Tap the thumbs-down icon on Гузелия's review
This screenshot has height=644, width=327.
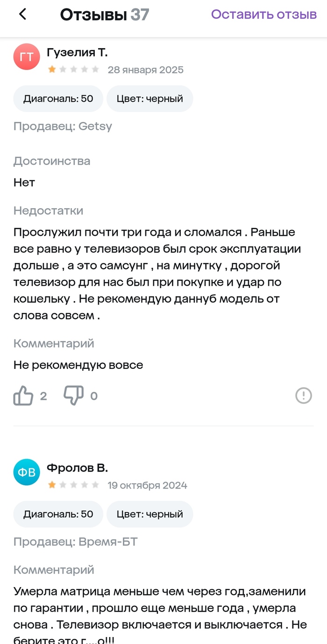pyautogui.click(x=73, y=396)
